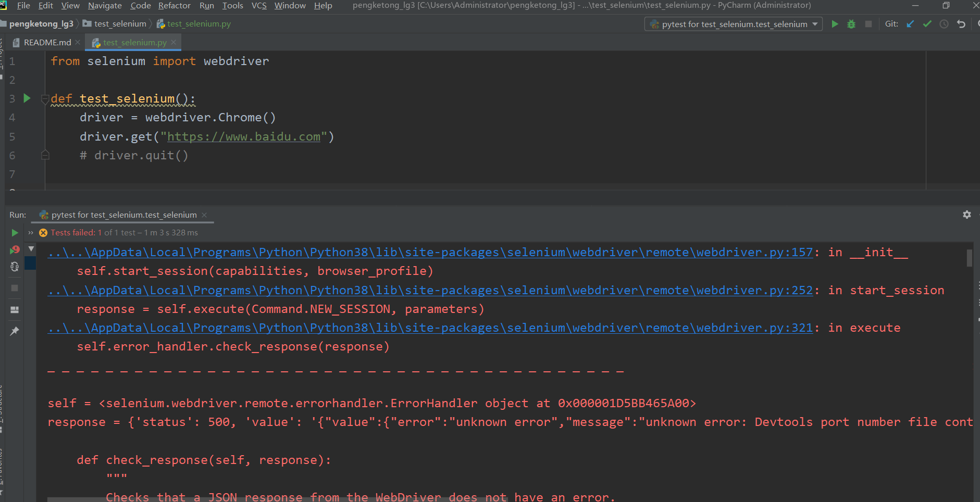Click Run panel vertical scrollbar
This screenshot has width=980, height=502.
click(970, 258)
